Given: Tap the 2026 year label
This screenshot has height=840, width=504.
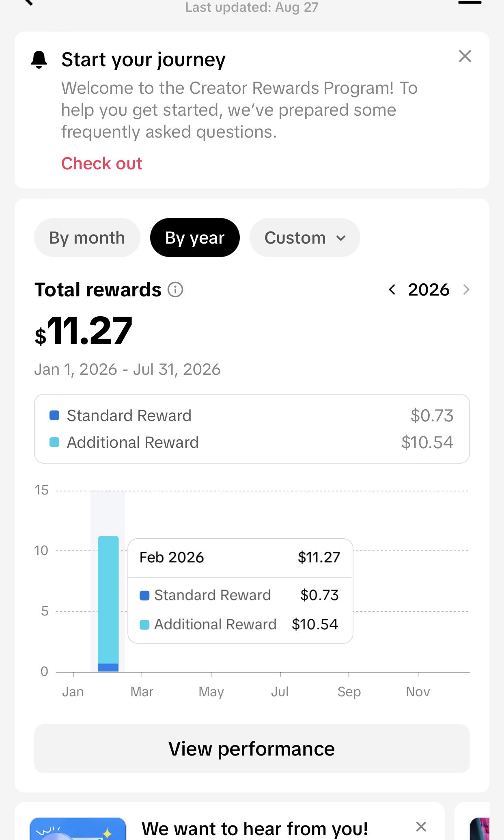Looking at the screenshot, I should tap(429, 289).
